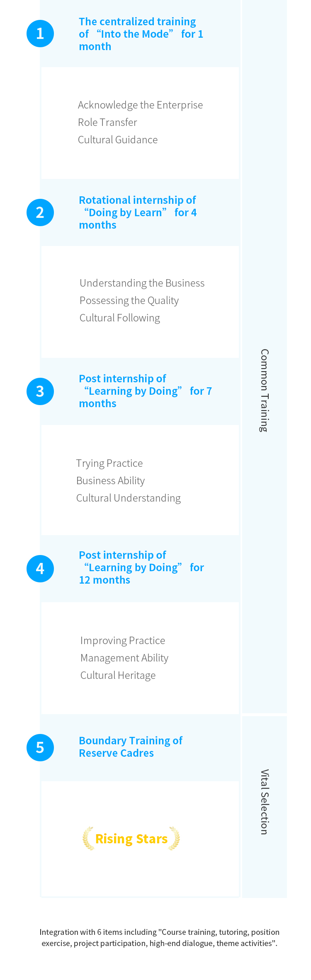Open Boundary Training of Reserve Cadres heading

point(131,747)
